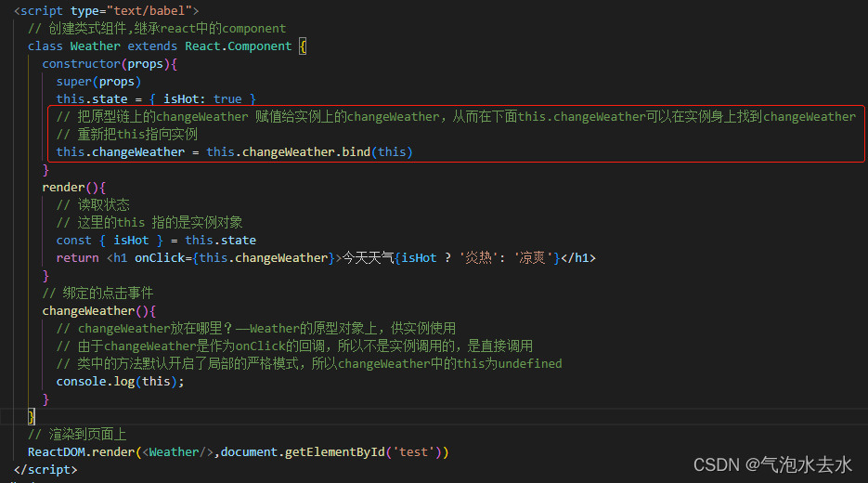This screenshot has height=483, width=868.
Task: Click 'constructor(props){' line
Action: point(110,64)
